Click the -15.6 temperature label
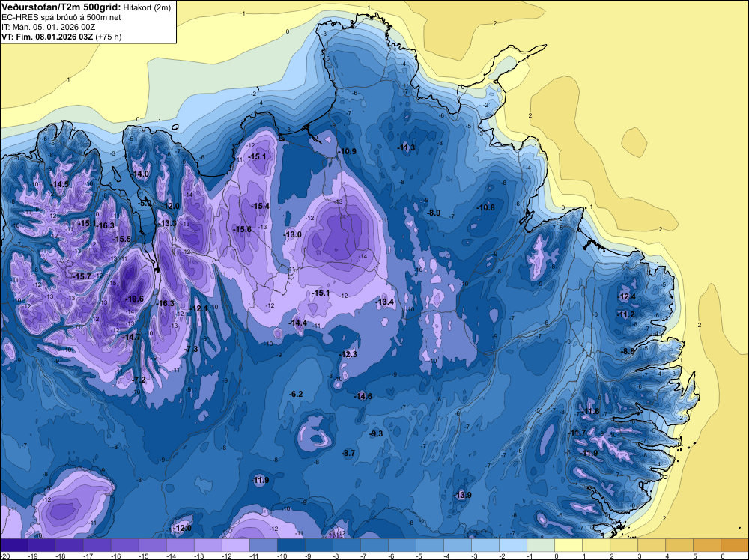The height and width of the screenshot is (560, 749). 242,230
